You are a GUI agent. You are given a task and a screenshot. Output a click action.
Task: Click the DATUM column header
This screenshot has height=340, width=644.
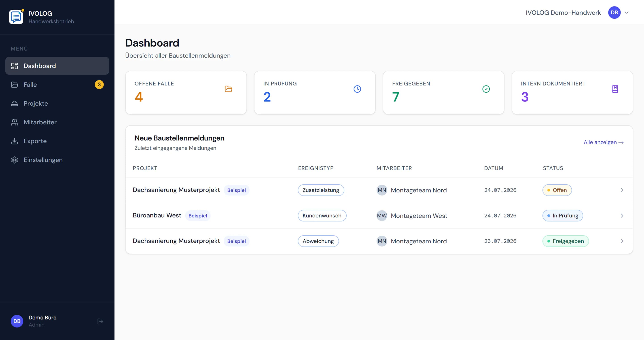click(494, 168)
